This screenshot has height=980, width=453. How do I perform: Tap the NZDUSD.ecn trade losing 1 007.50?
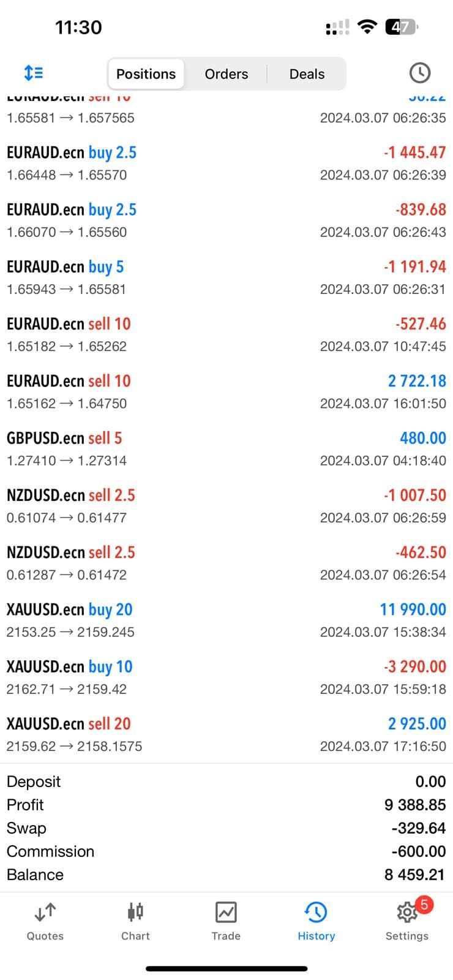click(226, 506)
